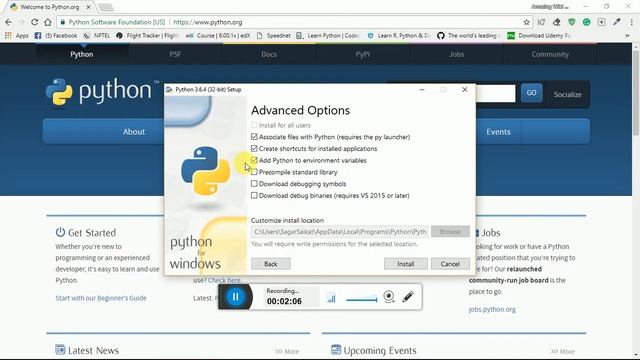
Task: Toggle Create shortcuts for installed applications
Action: 254,149
